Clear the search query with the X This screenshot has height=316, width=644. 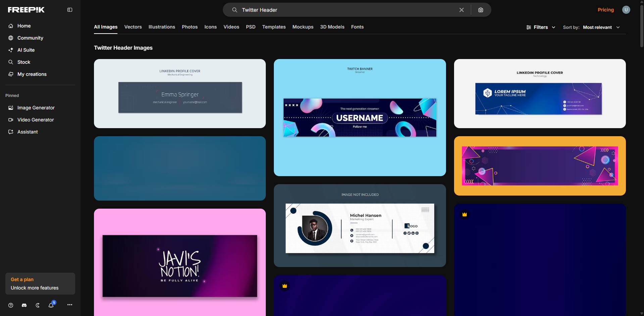461,10
